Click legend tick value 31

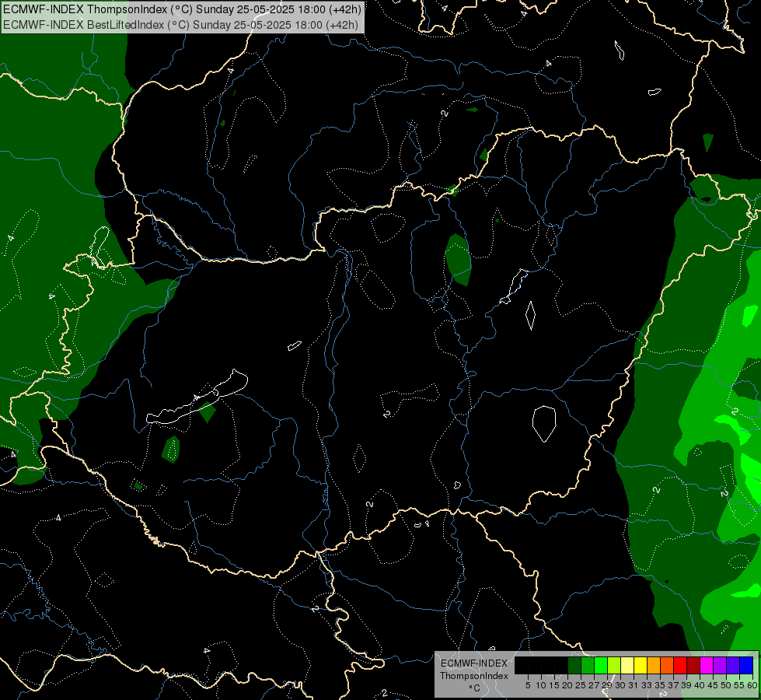(x=634, y=685)
